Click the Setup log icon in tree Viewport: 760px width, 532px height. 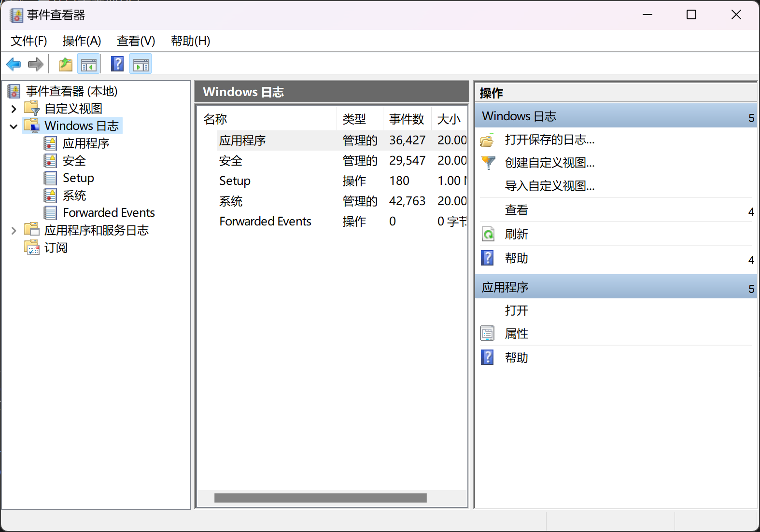pos(50,178)
